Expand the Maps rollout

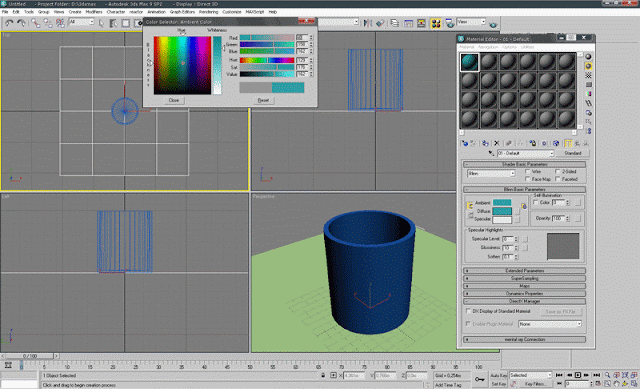[524, 286]
